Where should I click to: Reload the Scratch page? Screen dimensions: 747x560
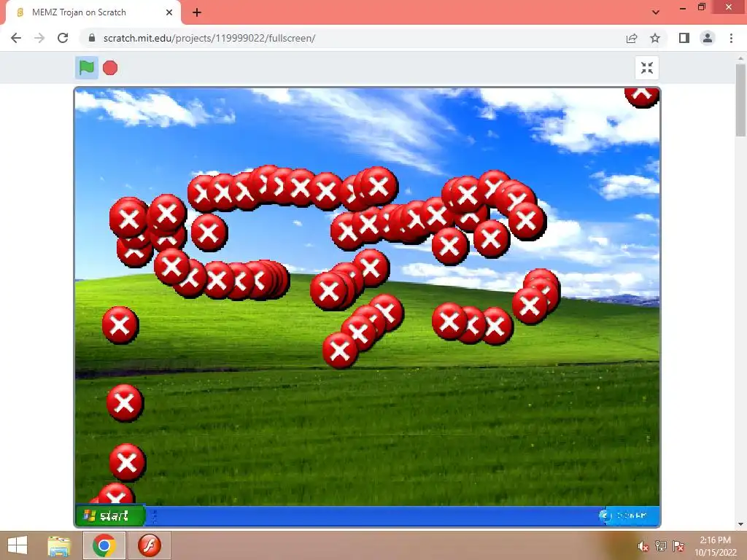tap(63, 38)
